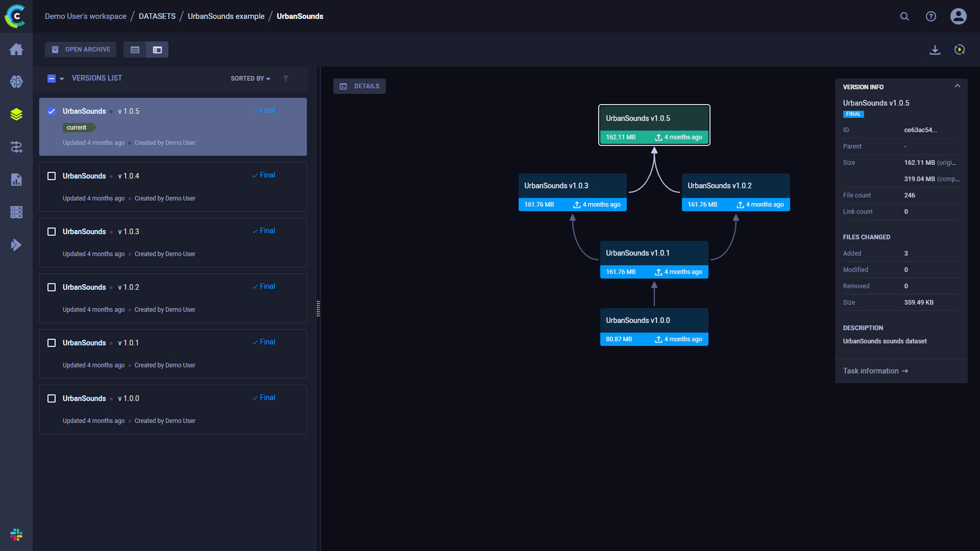The image size is (980, 551).
Task: Open the Applications icon in the sidebar
Action: point(17,245)
